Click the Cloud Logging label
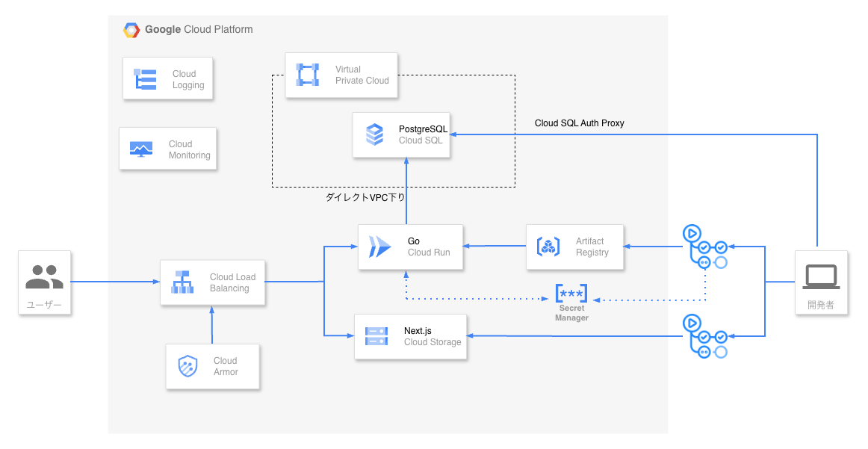868x449 pixels. 188,79
